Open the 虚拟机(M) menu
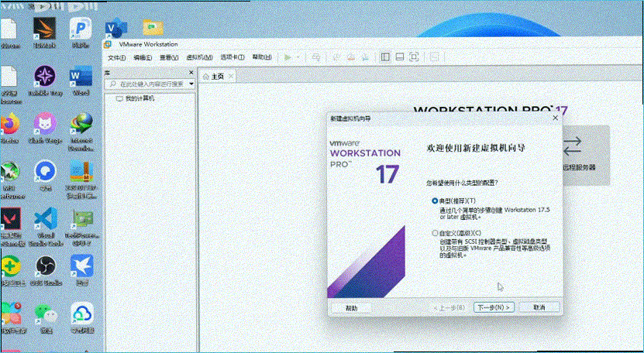This screenshot has width=644, height=353. [x=199, y=57]
